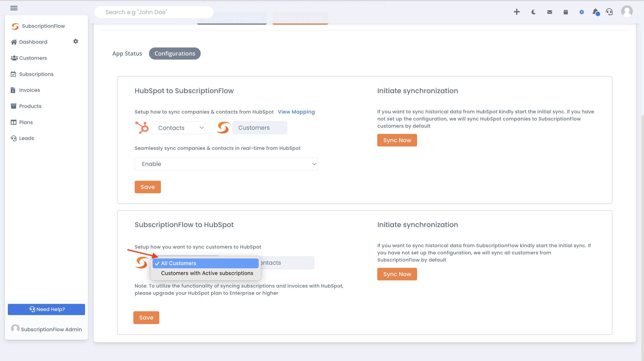Click Save in HubSpot to SubscriptionFlow
The image size is (644, 361).
148,187
